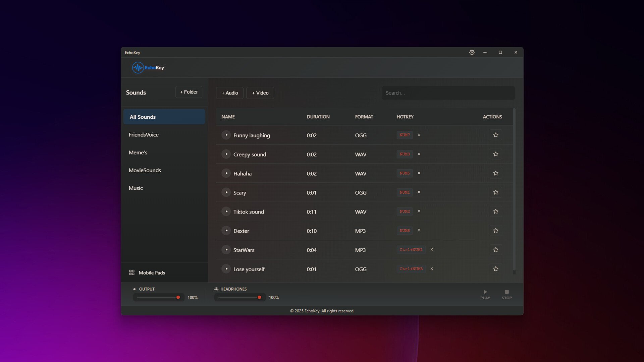Select the FriendsVoice folder

pyautogui.click(x=144, y=135)
